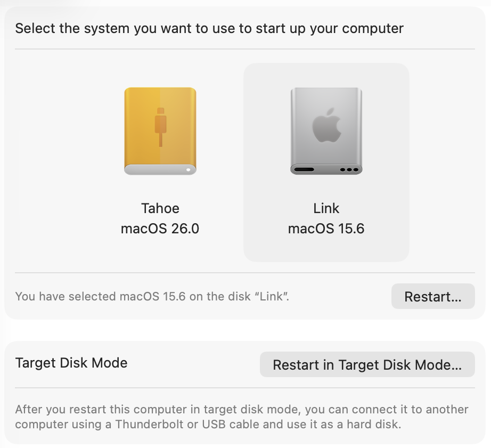The height and width of the screenshot is (448, 491).
Task: Choose the Link startup disk name label
Action: tap(326, 208)
